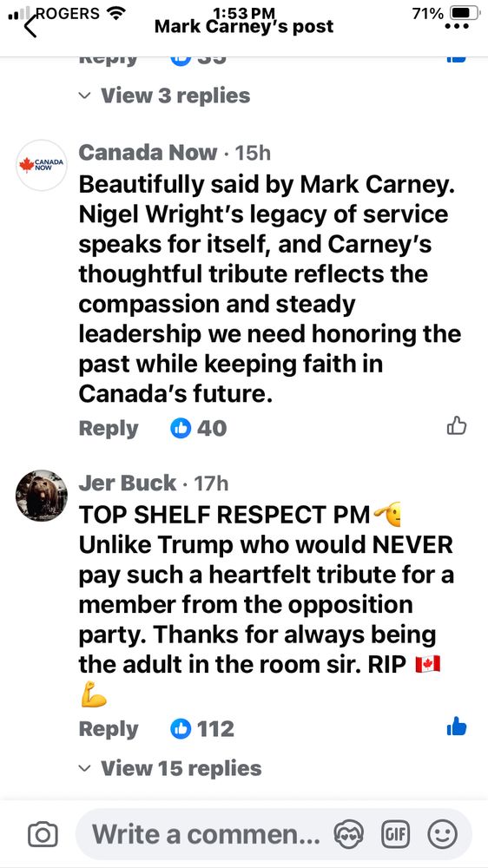View reactions on the 40 likes count
488x868 pixels.
pyautogui.click(x=199, y=428)
